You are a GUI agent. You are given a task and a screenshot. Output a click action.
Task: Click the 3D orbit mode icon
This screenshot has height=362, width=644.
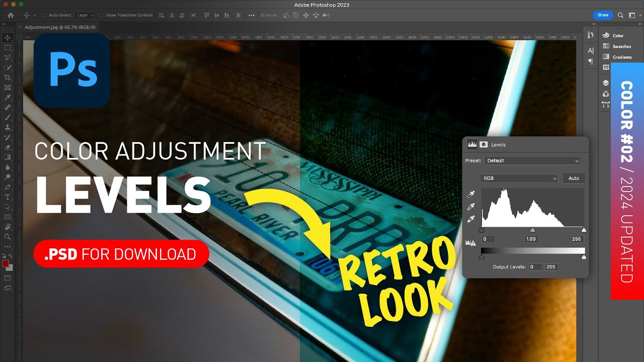tap(286, 15)
